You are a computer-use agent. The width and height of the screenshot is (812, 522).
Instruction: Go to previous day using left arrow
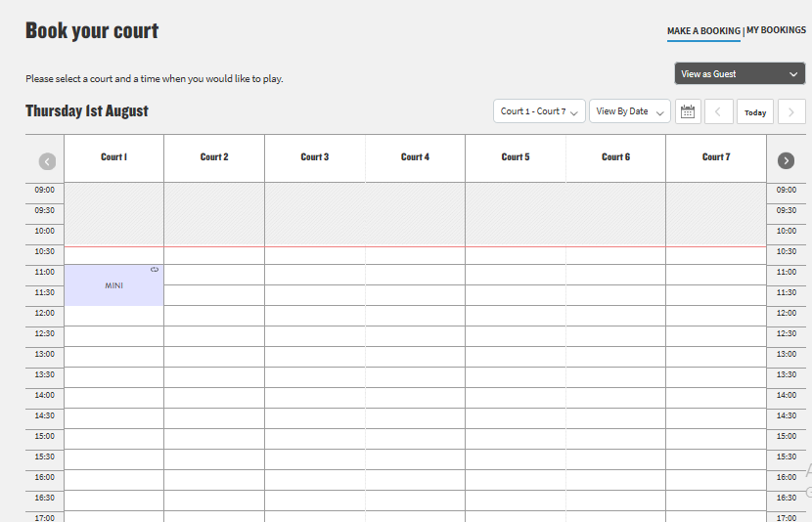[x=719, y=111]
